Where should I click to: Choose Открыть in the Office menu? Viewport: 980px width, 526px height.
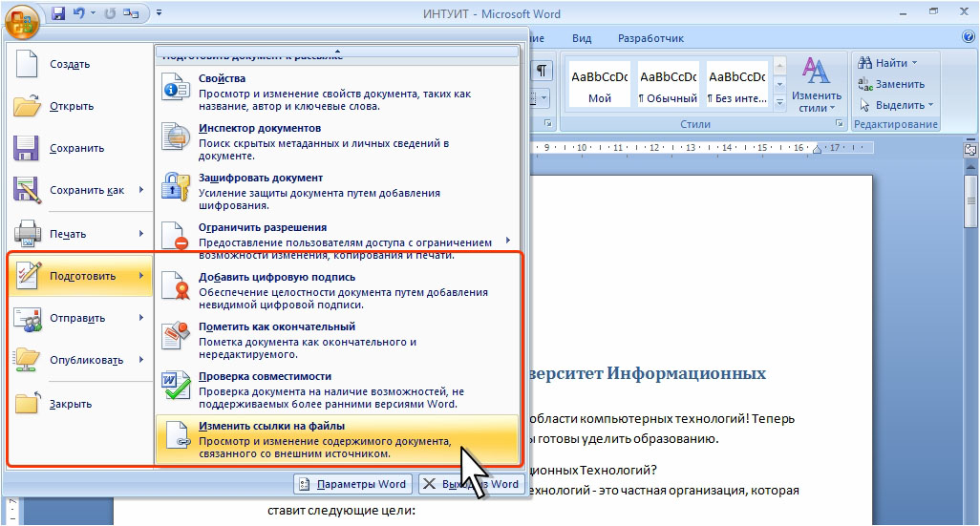click(x=80, y=106)
